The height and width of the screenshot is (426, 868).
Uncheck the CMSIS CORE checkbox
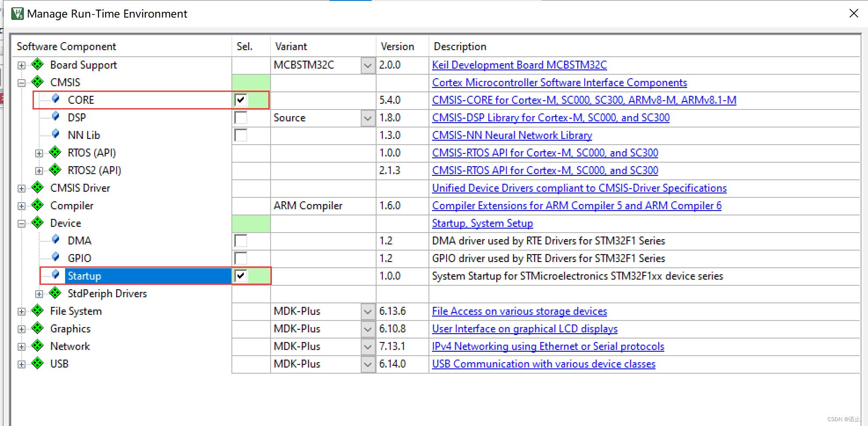pyautogui.click(x=241, y=100)
